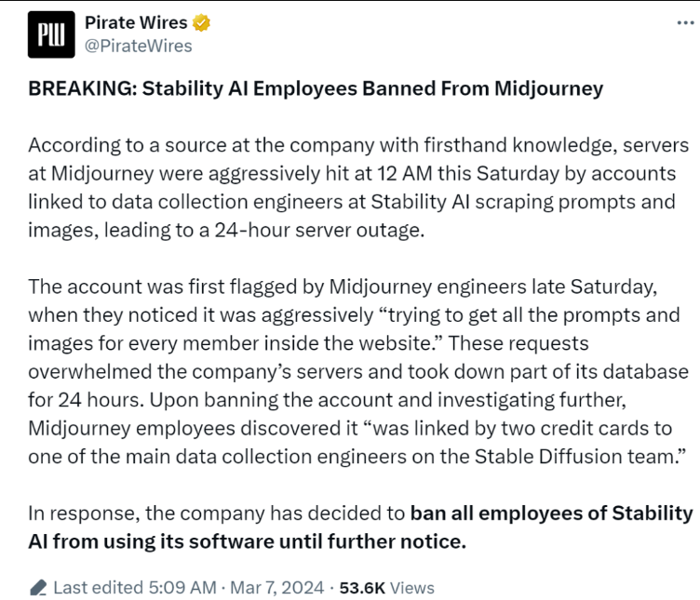Click the 53.6K view count number
The width and height of the screenshot is (700, 600).
pos(360,587)
